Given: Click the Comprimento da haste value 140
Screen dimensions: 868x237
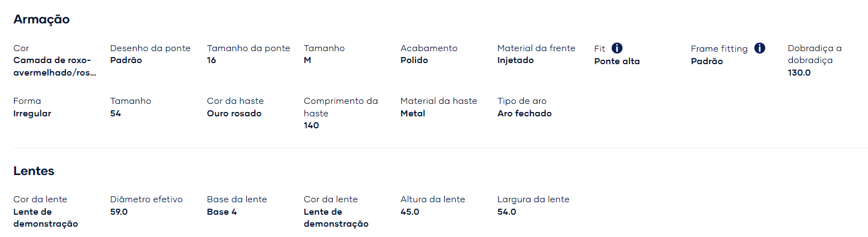Looking at the screenshot, I should [x=311, y=126].
